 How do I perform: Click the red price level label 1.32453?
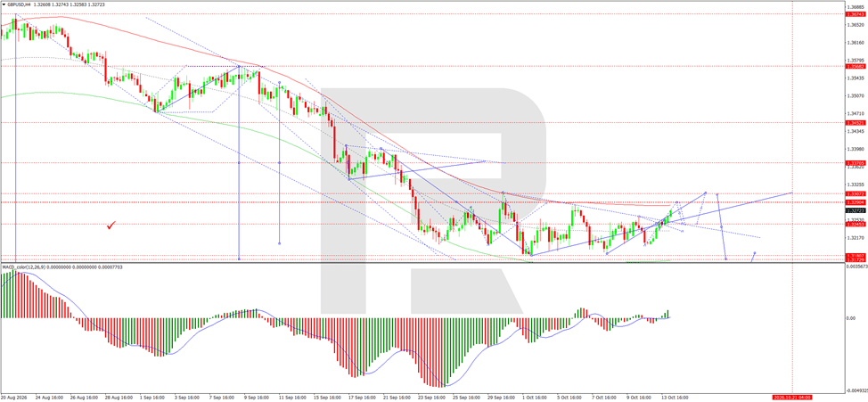856,225
